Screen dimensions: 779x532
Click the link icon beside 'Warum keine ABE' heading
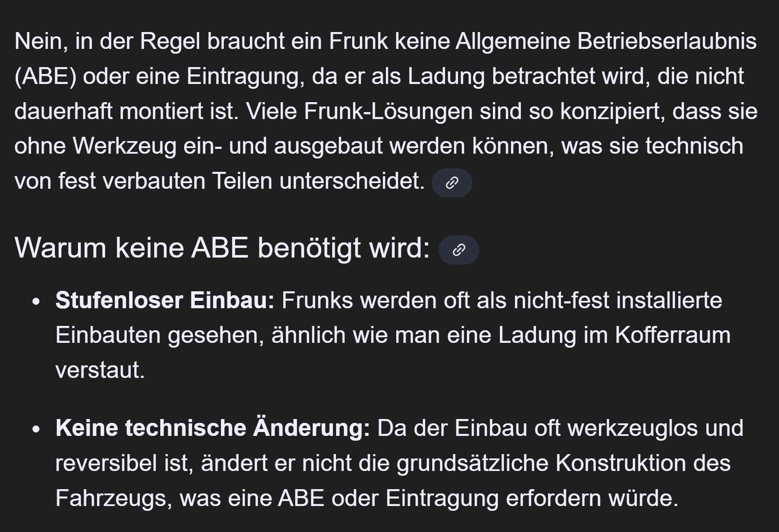pos(459,250)
